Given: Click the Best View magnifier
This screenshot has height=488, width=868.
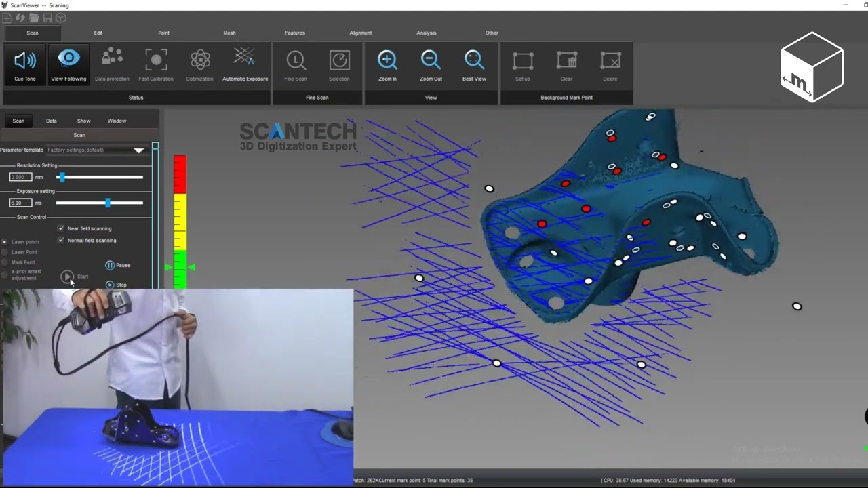Looking at the screenshot, I should coord(474,65).
